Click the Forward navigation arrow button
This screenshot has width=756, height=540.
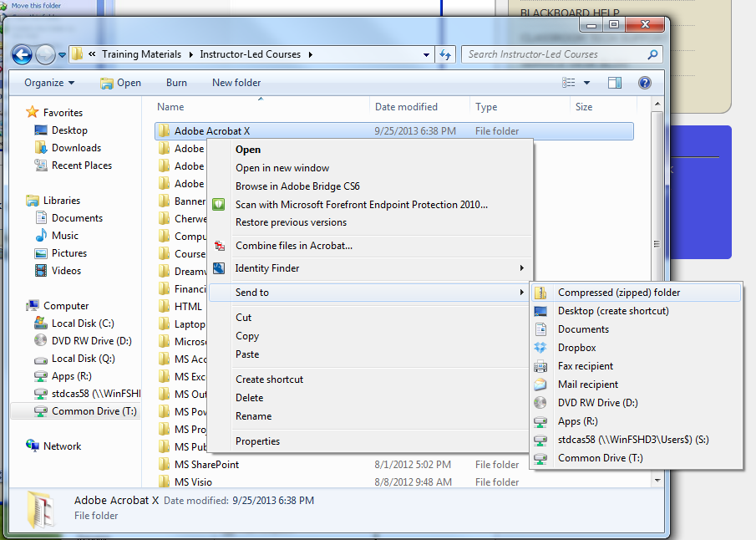pos(45,54)
